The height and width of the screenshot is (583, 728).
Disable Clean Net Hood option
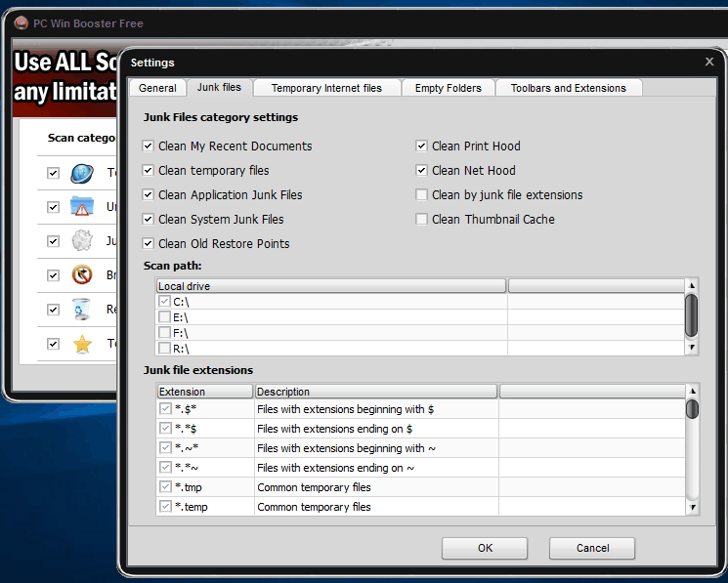[x=421, y=170]
